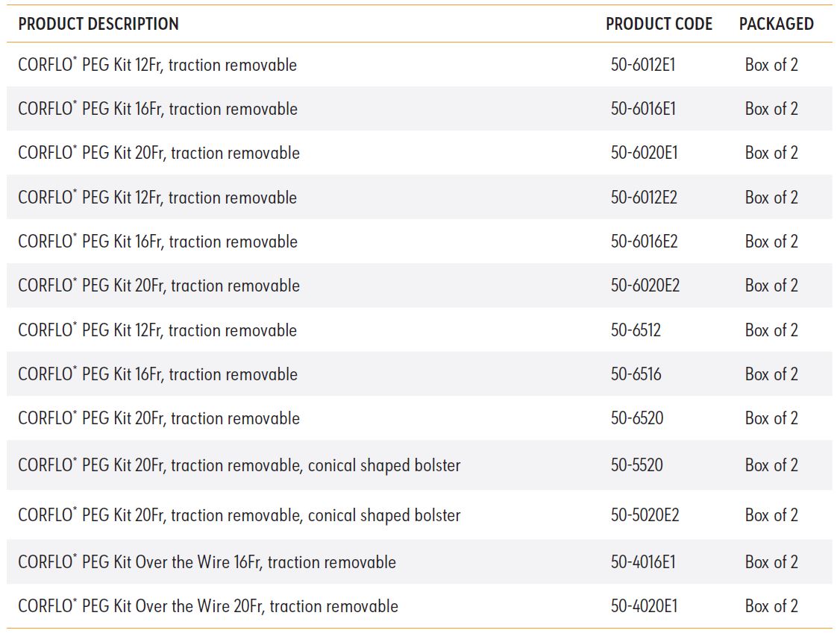Select product code 50-5520
Viewport: 840px width, 636px height.
[637, 465]
